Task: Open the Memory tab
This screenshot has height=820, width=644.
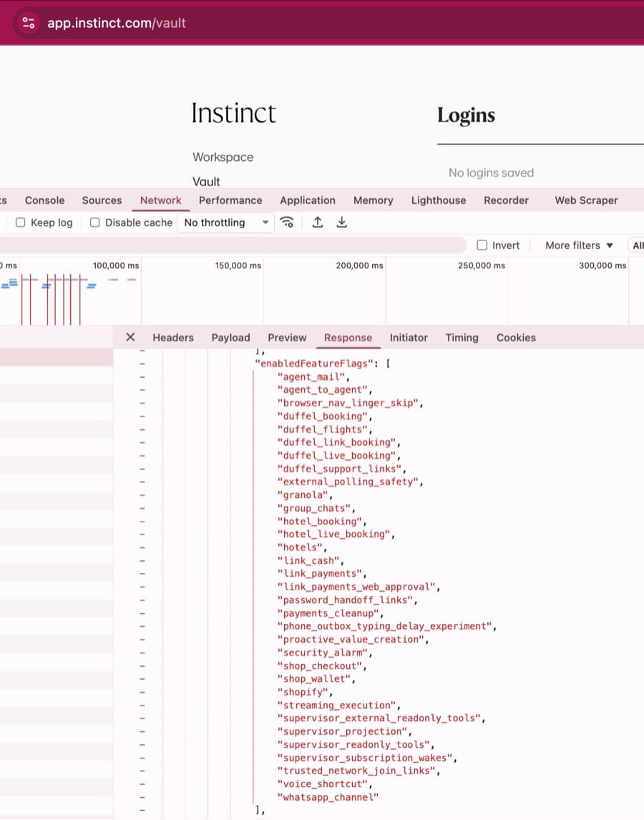Action: tap(373, 200)
